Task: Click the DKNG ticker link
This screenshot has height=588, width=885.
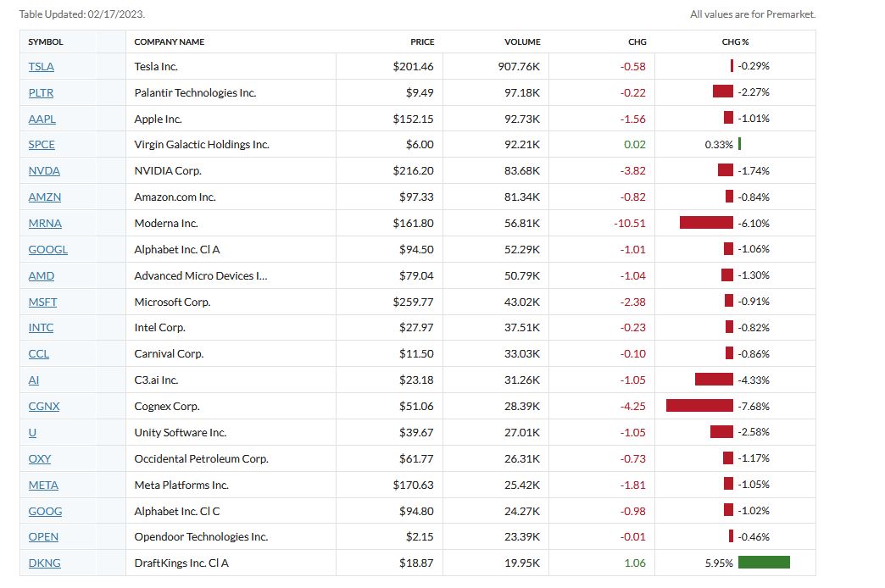Action: (44, 563)
